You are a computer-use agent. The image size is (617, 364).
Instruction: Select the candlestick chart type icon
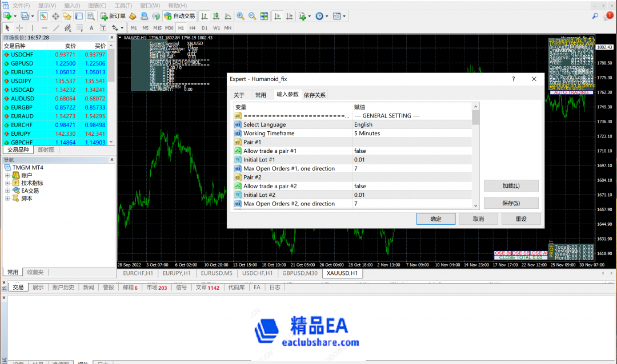click(215, 16)
